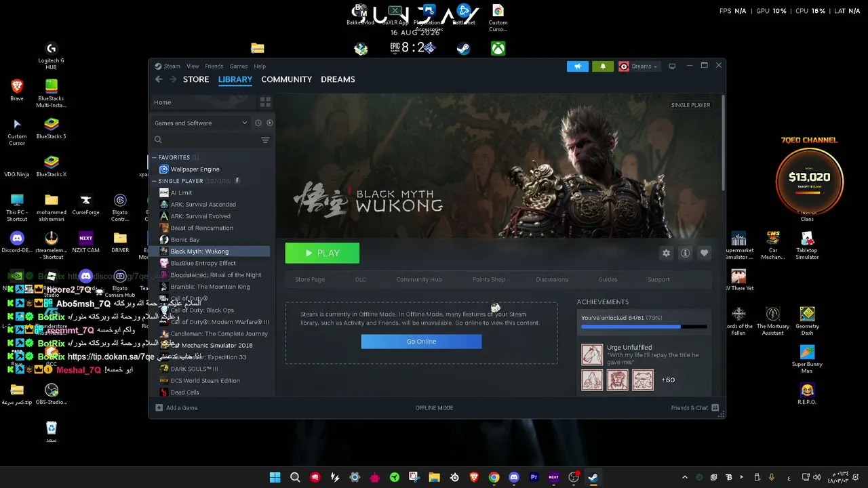868x488 pixels.
Task: Expand the Games and Software filter dropdown
Action: tap(201, 123)
